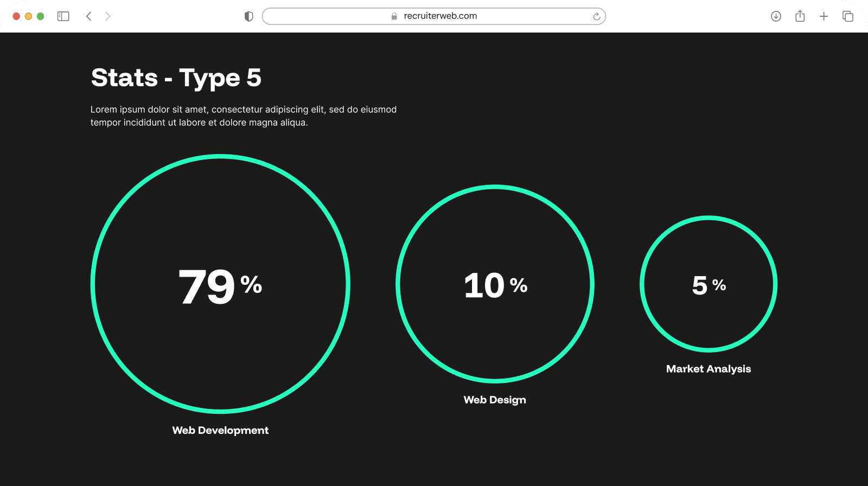Click the lock icon beside the URL
Screen dimensions: 868x486
(x=394, y=16)
